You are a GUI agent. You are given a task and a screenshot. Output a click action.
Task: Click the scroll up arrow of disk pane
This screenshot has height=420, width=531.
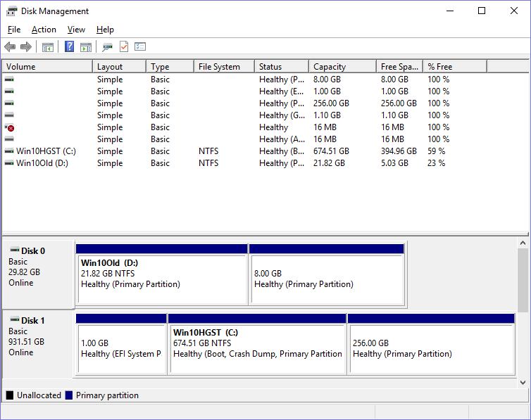coord(523,243)
